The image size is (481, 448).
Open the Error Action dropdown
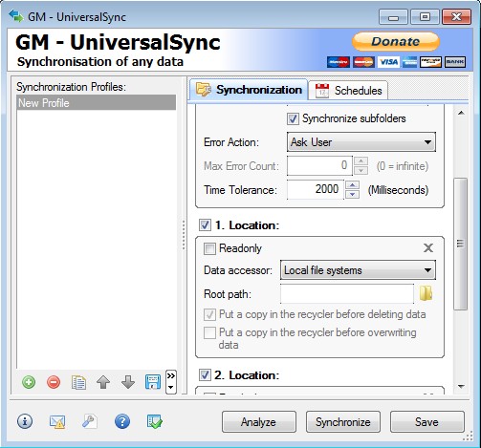pyautogui.click(x=361, y=142)
